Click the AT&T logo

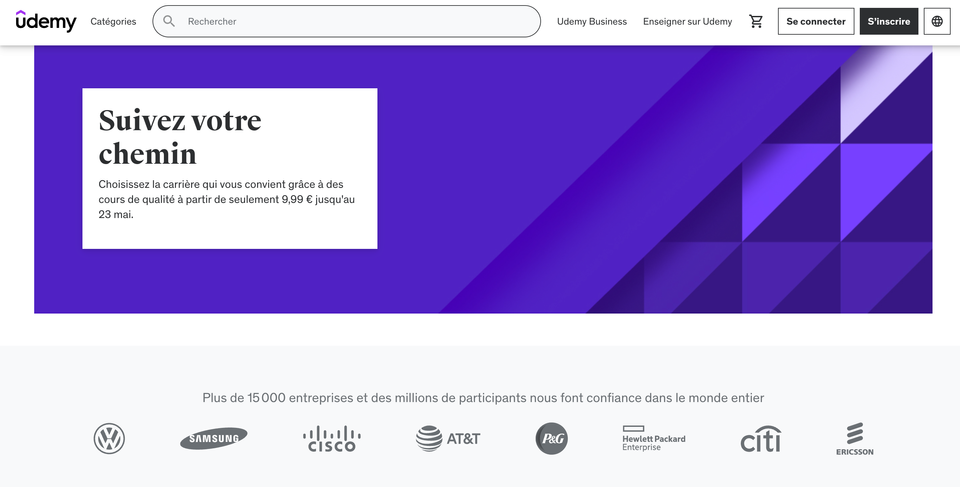point(448,438)
